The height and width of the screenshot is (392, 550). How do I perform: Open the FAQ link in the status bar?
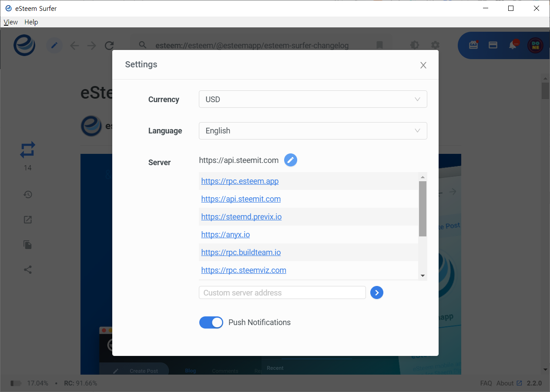tap(486, 383)
